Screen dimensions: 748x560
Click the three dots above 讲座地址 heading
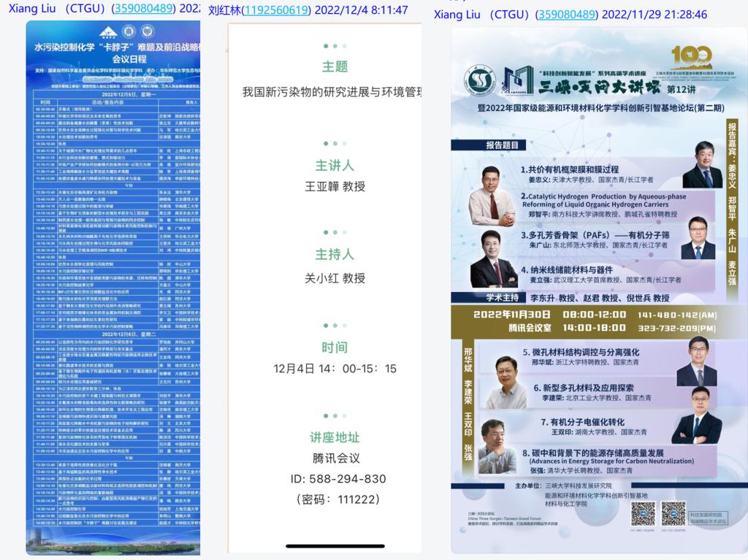pyautogui.click(x=335, y=418)
